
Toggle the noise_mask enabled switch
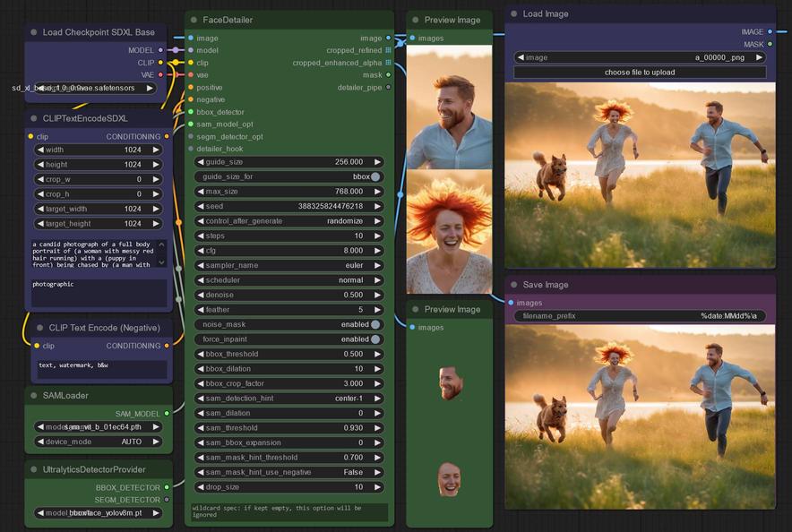[374, 325]
